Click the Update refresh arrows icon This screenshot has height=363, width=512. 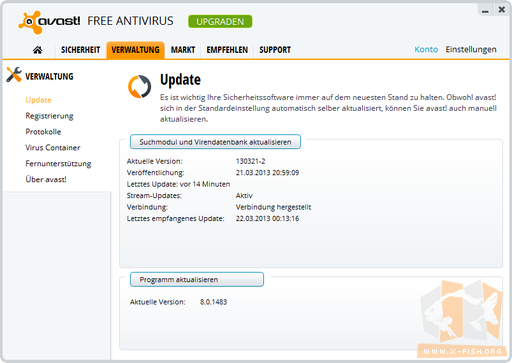pos(139,86)
